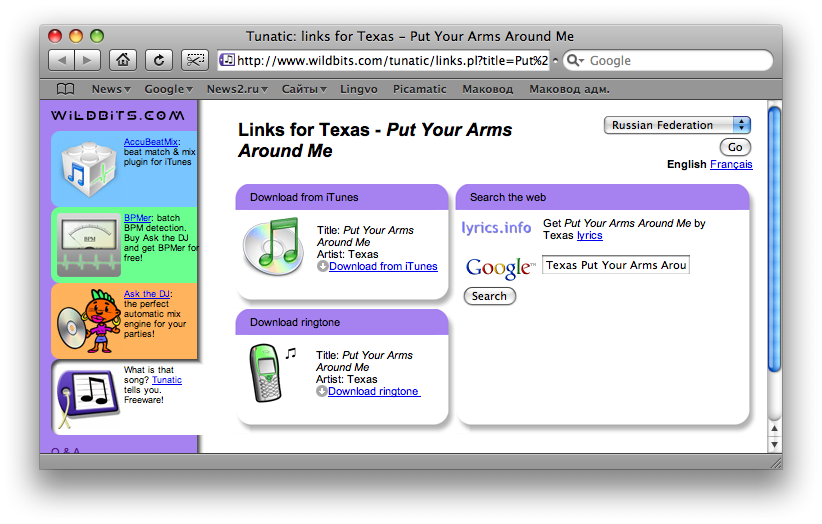Viewport: 822px width, 524px height.
Task: Click the 'English' language label
Action: click(686, 164)
